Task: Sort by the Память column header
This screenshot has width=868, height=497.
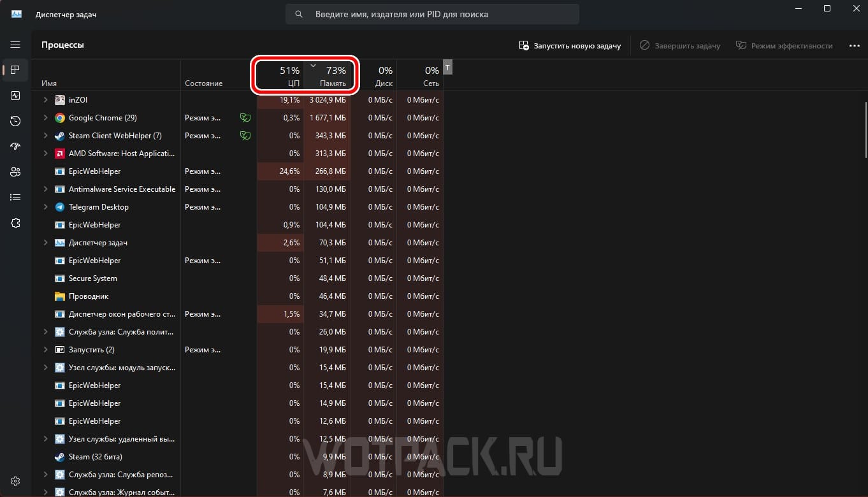Action: [x=327, y=76]
